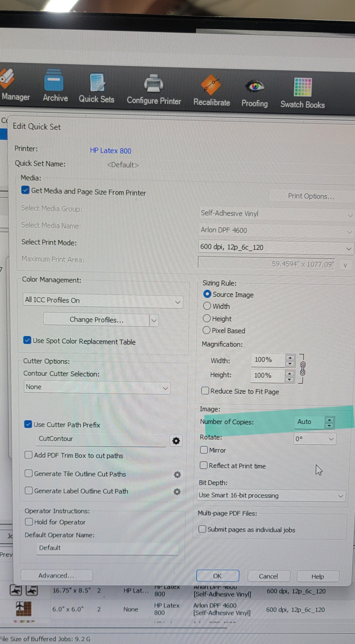This screenshot has width=355, height=644.
Task: Check Reduce Size to Fit Page
Action: (205, 390)
